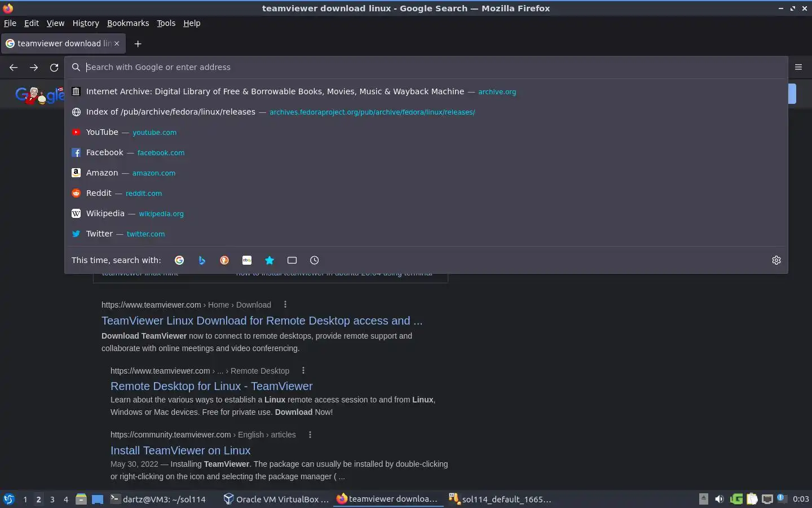The width and height of the screenshot is (812, 508).
Task: Switch to workspace 1
Action: pos(25,499)
